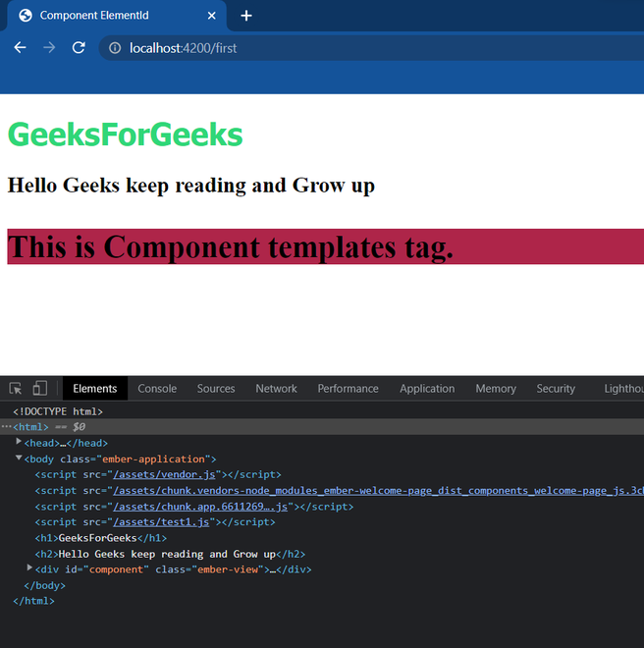644x648 pixels.
Task: Select the closing html tag line
Action: tap(33, 601)
